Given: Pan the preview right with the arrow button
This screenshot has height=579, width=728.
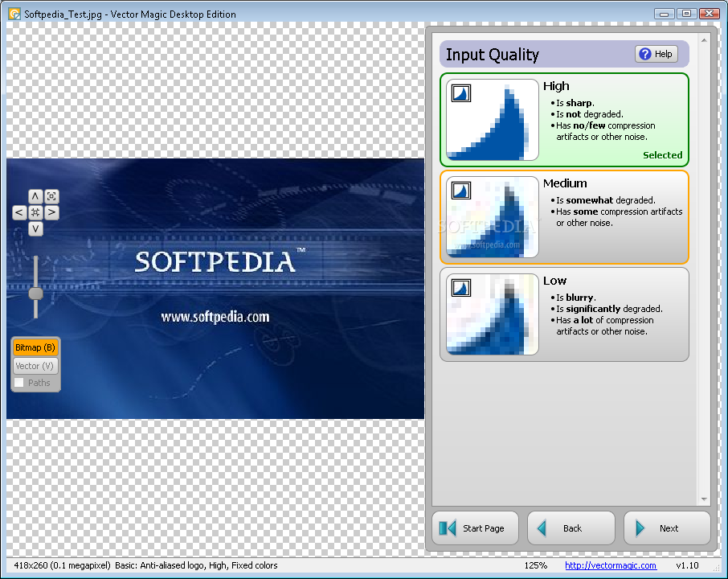Looking at the screenshot, I should tap(51, 212).
